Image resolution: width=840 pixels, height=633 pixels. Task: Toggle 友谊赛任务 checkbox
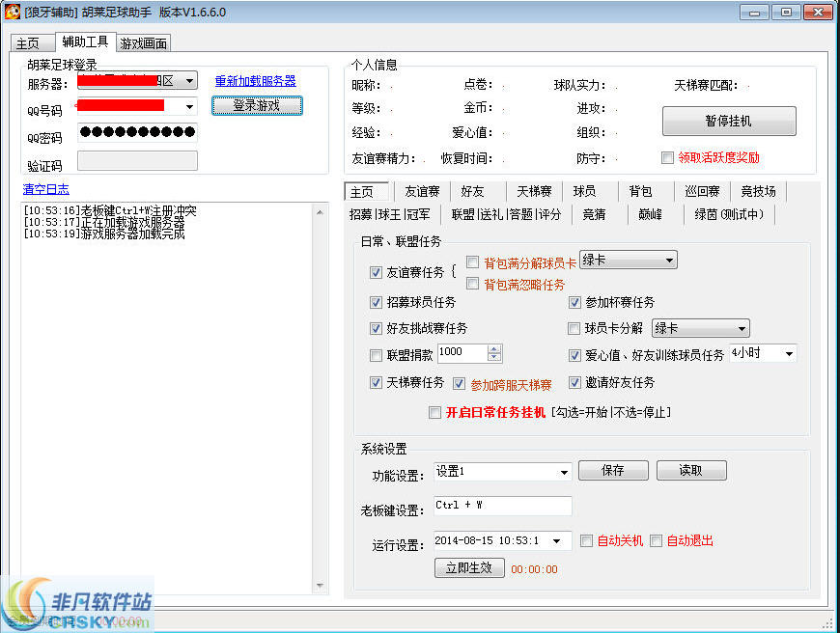point(376,272)
